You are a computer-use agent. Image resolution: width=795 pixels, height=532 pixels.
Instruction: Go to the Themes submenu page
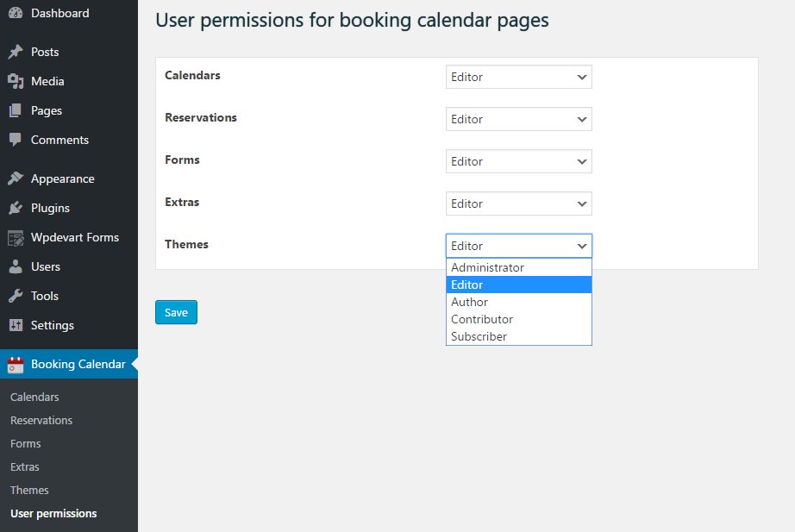(29, 490)
